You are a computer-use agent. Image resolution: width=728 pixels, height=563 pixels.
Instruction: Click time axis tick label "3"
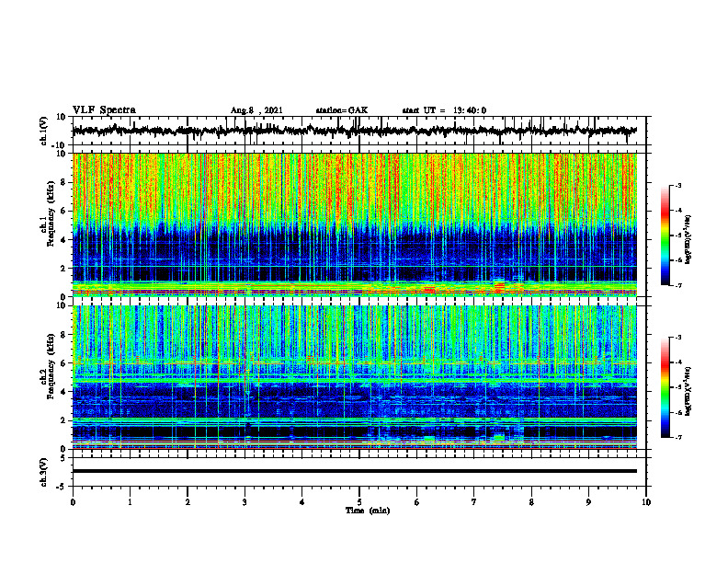(245, 502)
